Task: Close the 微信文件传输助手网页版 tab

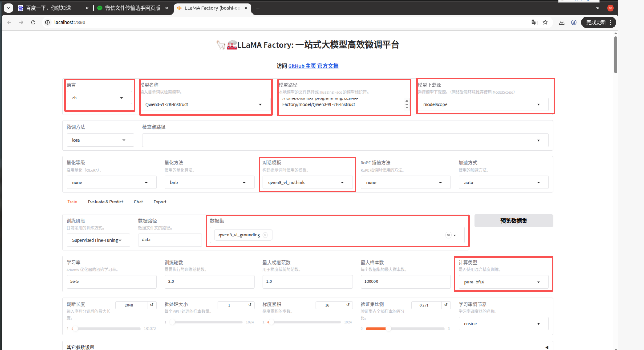Action: pyautogui.click(x=167, y=8)
